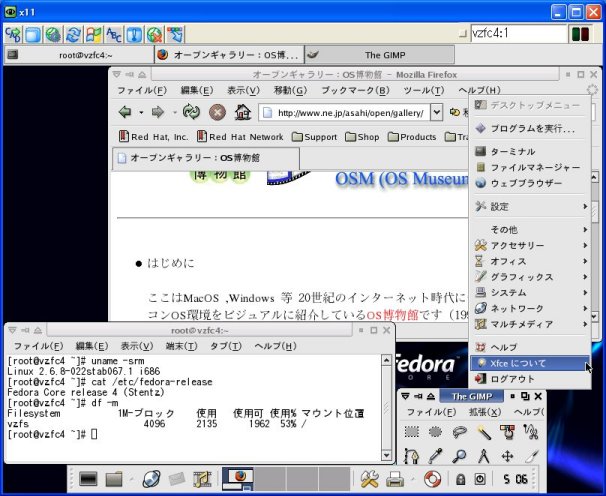
Task: Select GIMP's rectangle select tool
Action: (x=412, y=431)
